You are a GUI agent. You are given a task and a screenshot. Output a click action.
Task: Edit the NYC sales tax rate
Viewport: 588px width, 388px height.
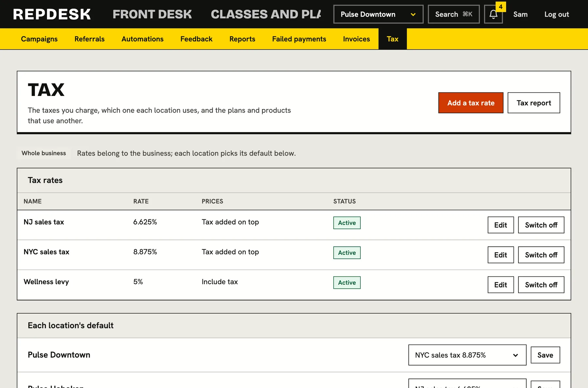coord(500,255)
